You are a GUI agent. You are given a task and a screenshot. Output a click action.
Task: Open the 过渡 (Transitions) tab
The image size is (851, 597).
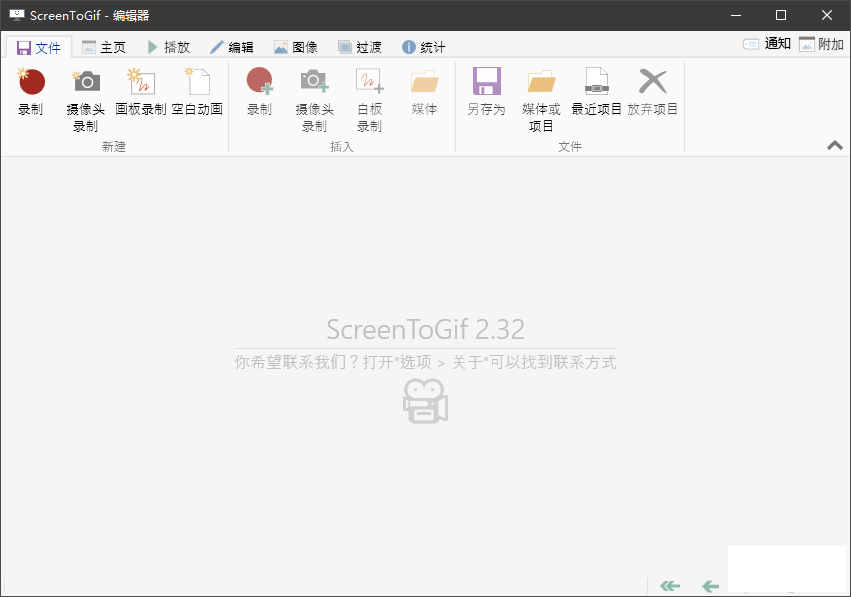pos(360,47)
